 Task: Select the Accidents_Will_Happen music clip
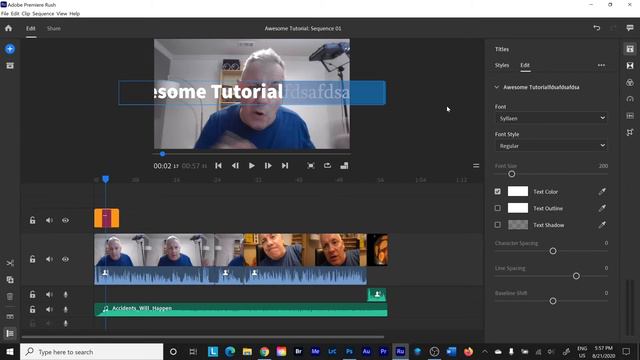pos(241,309)
